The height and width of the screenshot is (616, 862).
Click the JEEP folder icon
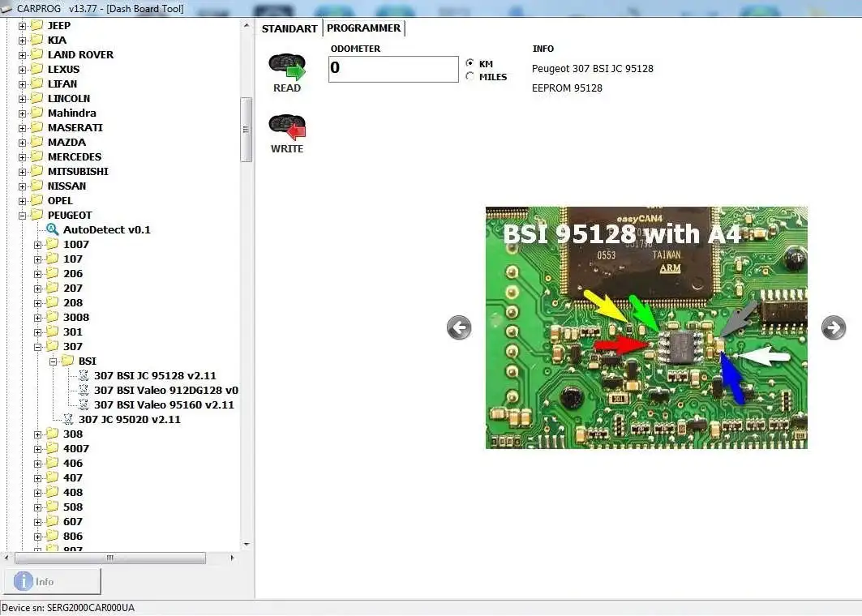[x=36, y=25]
